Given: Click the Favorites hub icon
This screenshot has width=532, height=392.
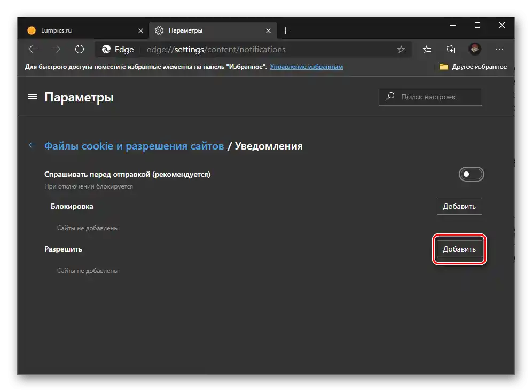Looking at the screenshot, I should 426,49.
